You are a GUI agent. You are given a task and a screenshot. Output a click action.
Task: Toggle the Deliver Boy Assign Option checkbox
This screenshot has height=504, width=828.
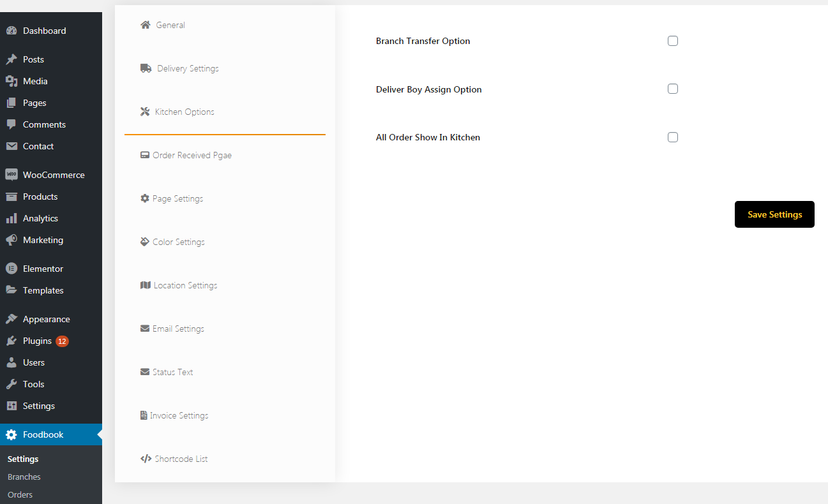(672, 89)
